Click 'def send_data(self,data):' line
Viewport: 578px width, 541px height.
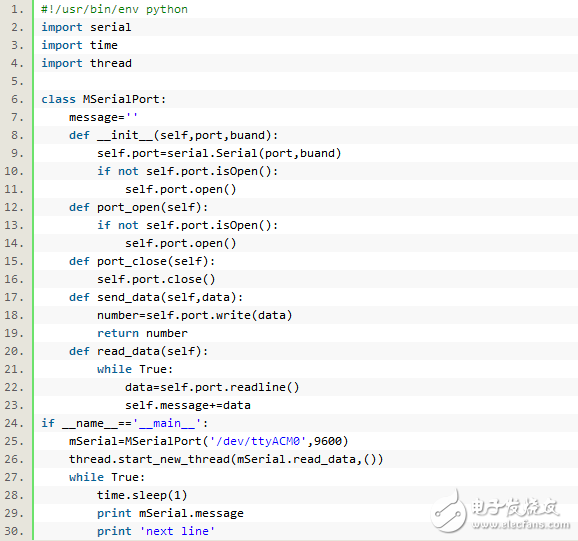click(x=156, y=297)
